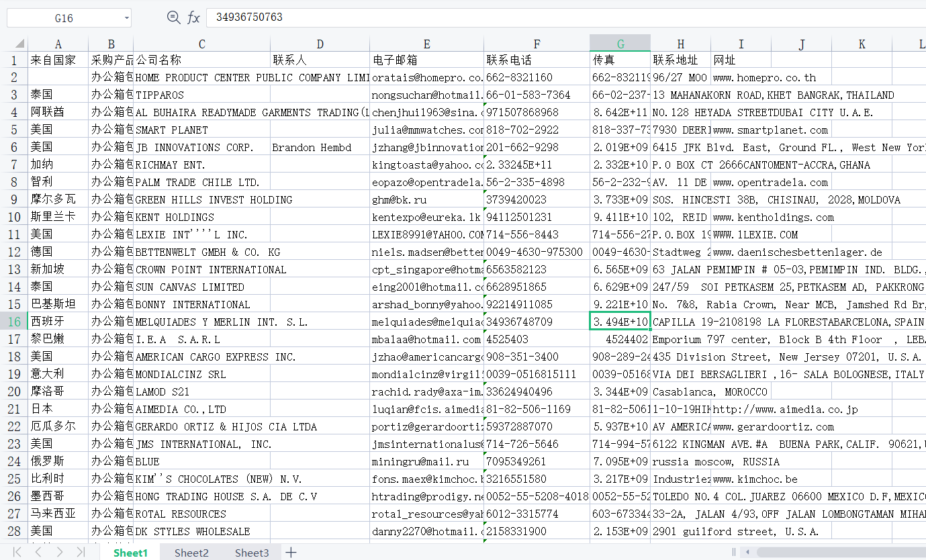Select the KENT HOLDINGS cell
Image resolution: width=926 pixels, height=560 pixels.
click(x=202, y=217)
